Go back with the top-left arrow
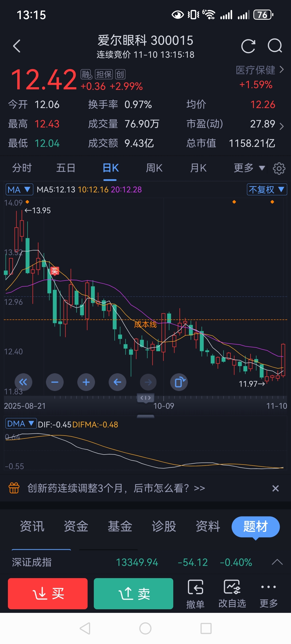 (17, 46)
